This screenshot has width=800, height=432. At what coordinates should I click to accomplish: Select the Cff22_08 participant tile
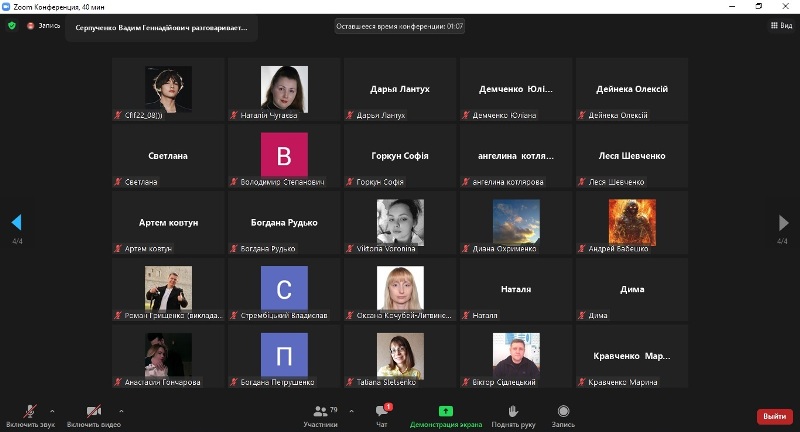point(168,89)
